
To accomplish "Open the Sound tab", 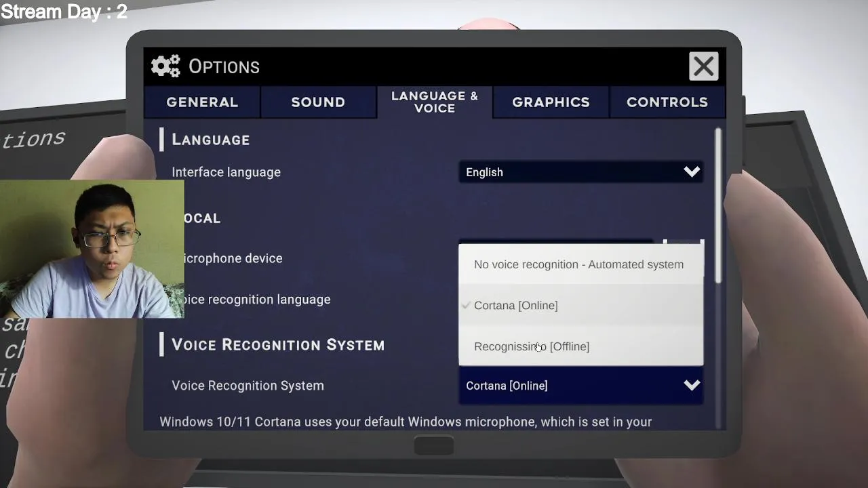I will coord(318,102).
